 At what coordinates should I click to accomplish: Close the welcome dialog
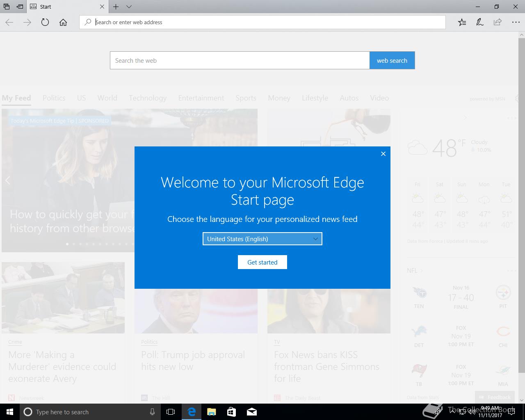click(x=383, y=154)
